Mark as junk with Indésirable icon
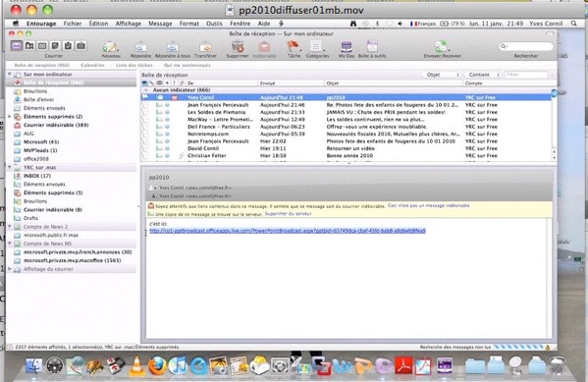The height and width of the screenshot is (382, 588). point(264,47)
